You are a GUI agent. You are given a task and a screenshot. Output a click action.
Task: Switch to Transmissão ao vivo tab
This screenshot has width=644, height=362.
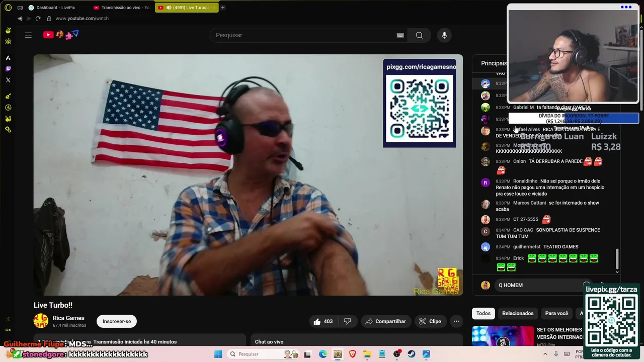point(122,8)
